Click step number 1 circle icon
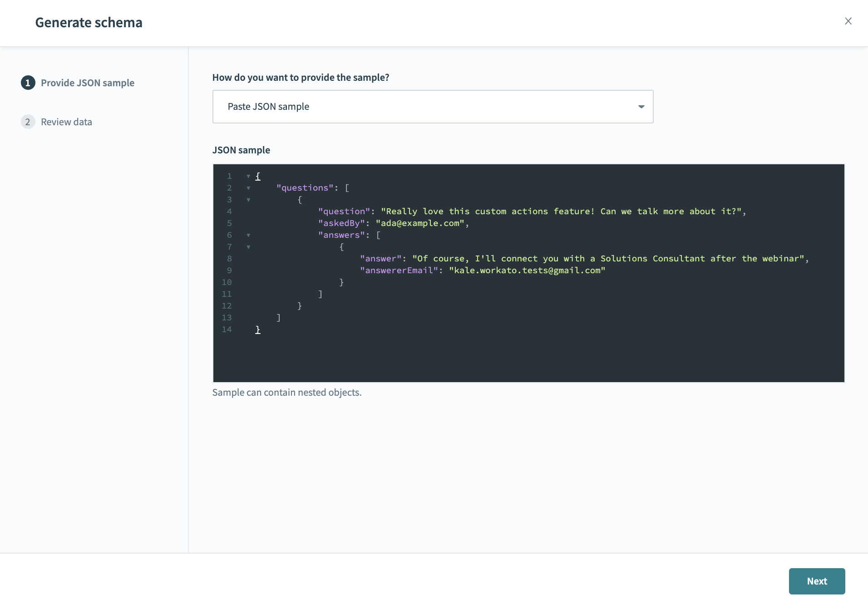 28,83
